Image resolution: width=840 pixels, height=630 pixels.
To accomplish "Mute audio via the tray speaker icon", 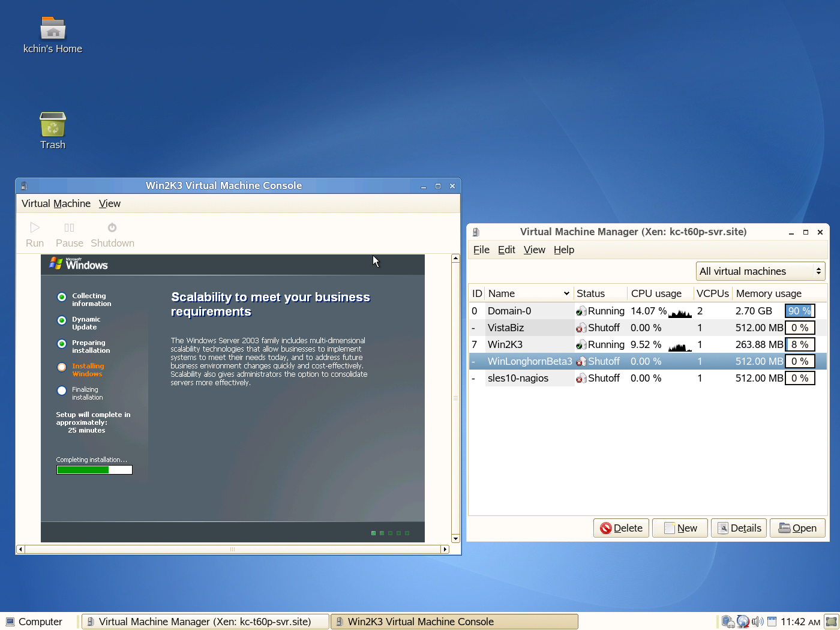I will pos(757,622).
